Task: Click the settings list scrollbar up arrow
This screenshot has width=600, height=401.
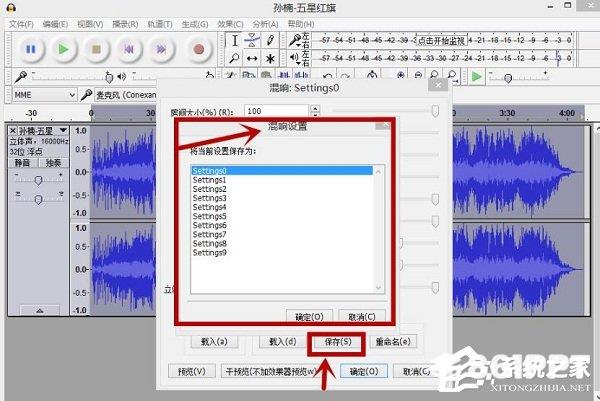Action: coord(378,172)
